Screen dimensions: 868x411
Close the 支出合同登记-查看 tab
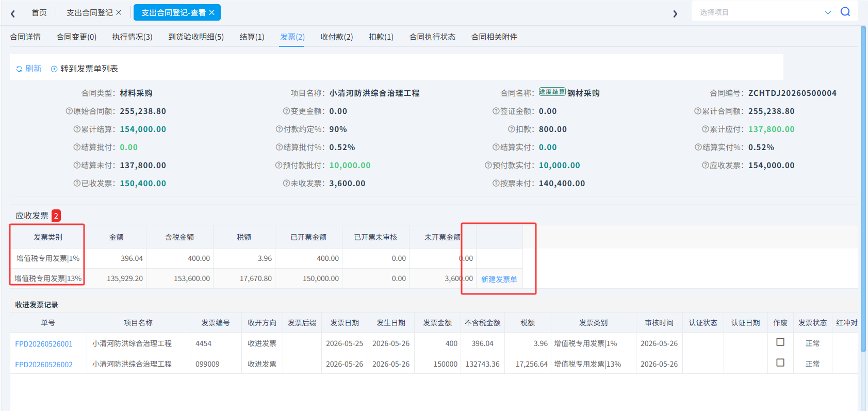[x=211, y=12]
